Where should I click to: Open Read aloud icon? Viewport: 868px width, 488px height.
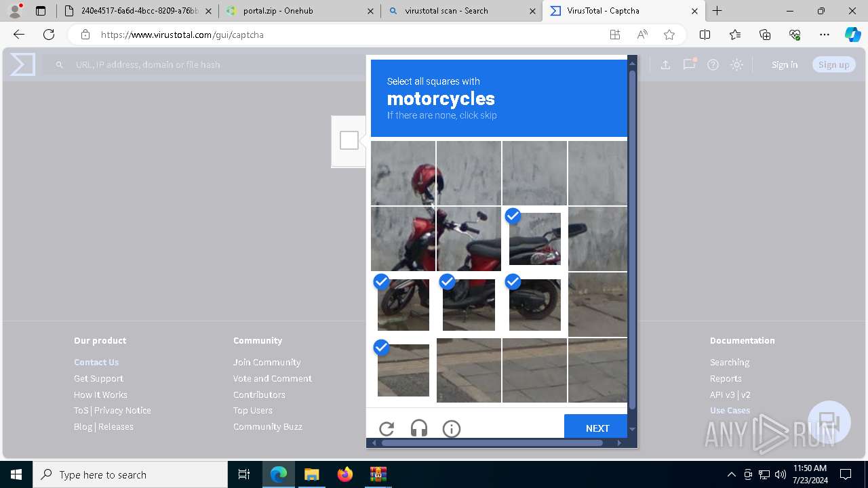642,35
